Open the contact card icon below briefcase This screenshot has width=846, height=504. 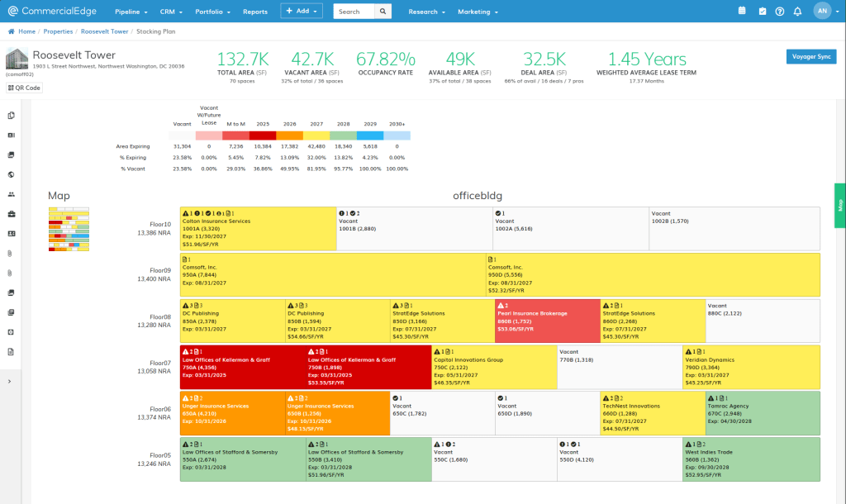pyautogui.click(x=11, y=234)
